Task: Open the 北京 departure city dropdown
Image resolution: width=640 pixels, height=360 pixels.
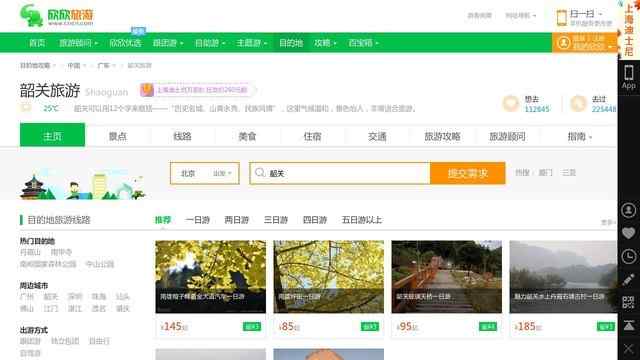Action: coord(205,173)
